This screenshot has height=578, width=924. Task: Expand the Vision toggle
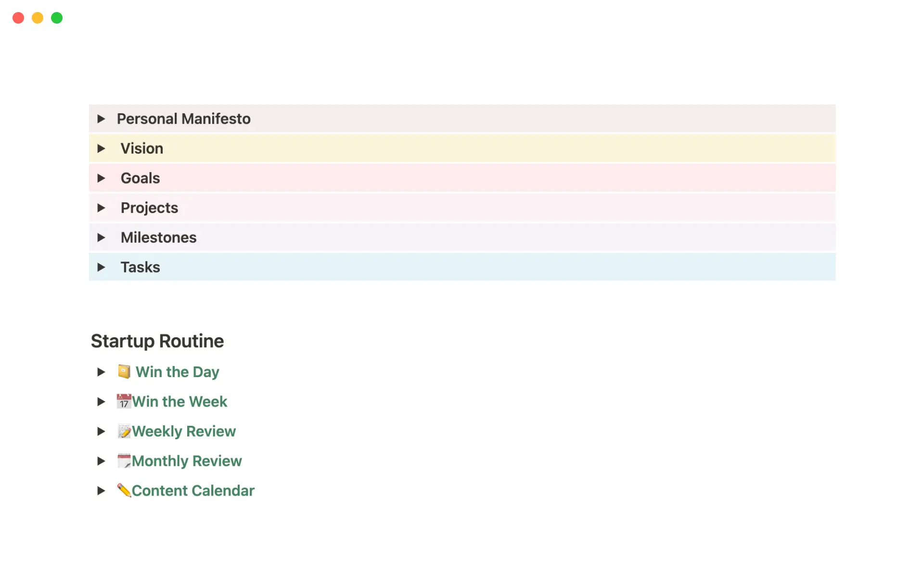coord(102,148)
